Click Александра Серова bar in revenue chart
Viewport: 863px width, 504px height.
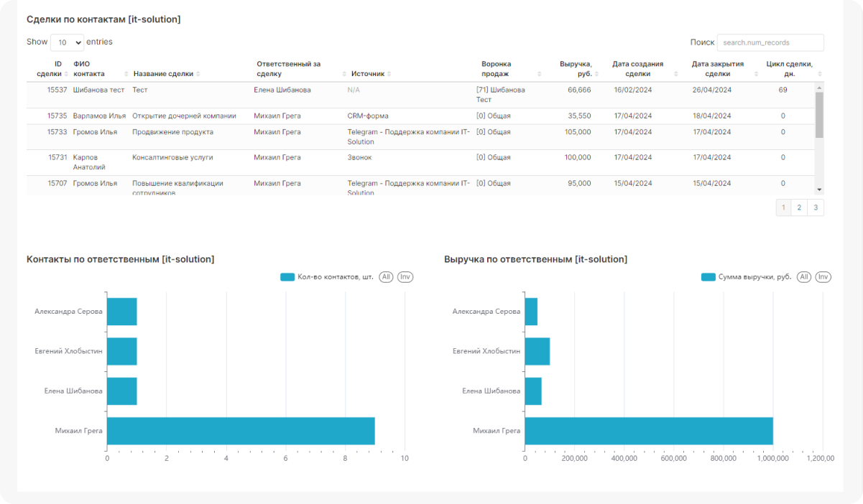(x=532, y=312)
